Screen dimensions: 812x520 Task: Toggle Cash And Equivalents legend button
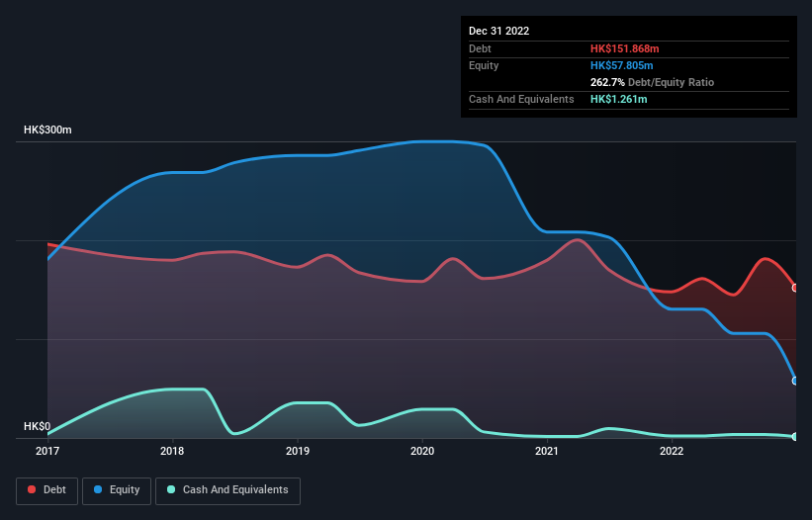click(x=227, y=490)
